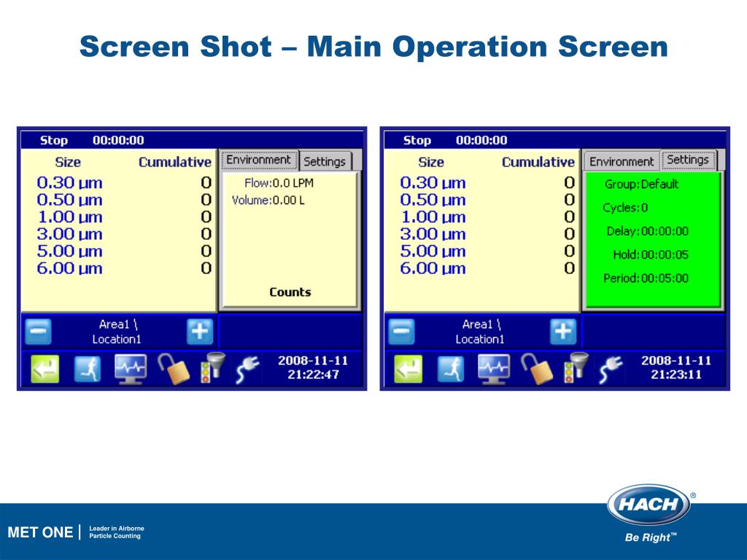Click MET ONE branding text
Screen dimensions: 747x560
coord(40,532)
